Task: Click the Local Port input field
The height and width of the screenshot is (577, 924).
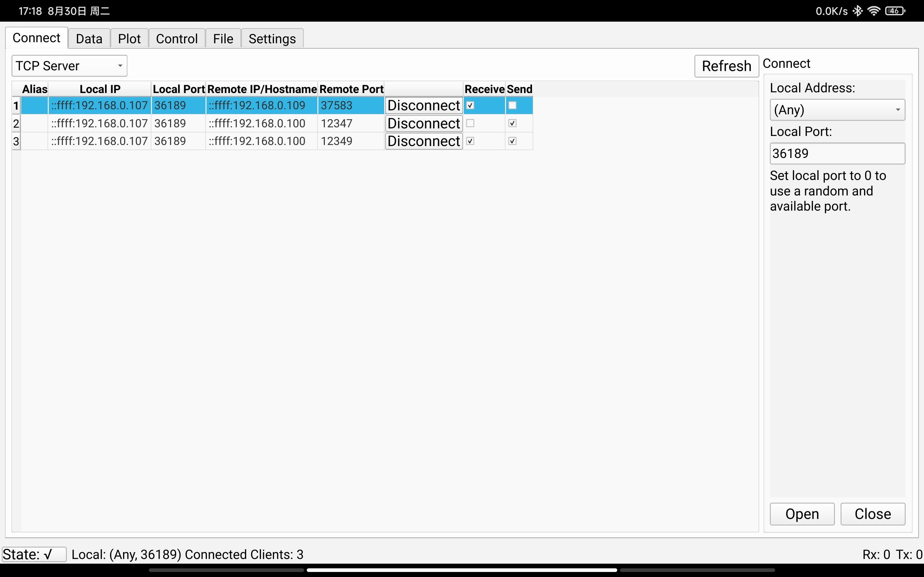Action: click(x=837, y=153)
